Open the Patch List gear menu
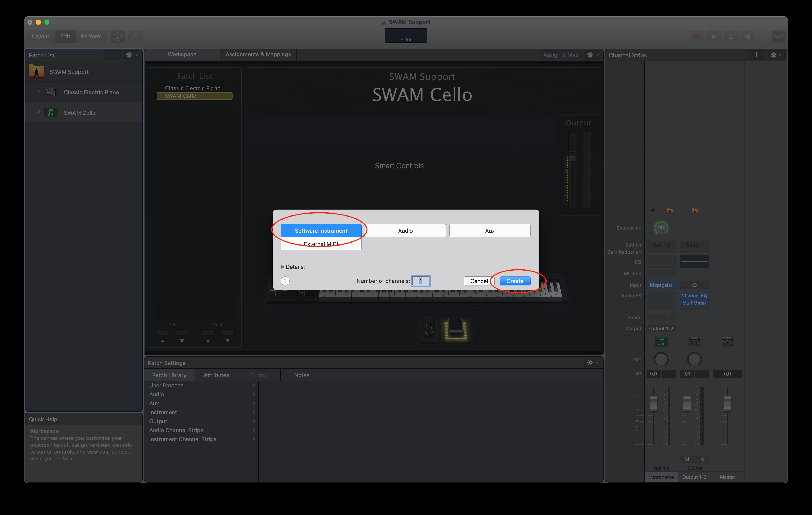 tap(132, 55)
